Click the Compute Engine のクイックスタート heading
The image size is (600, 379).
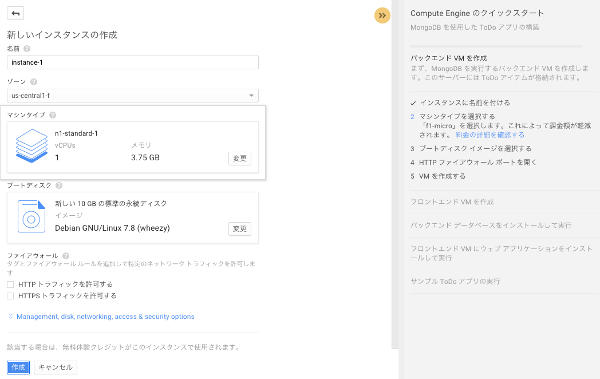coord(477,13)
